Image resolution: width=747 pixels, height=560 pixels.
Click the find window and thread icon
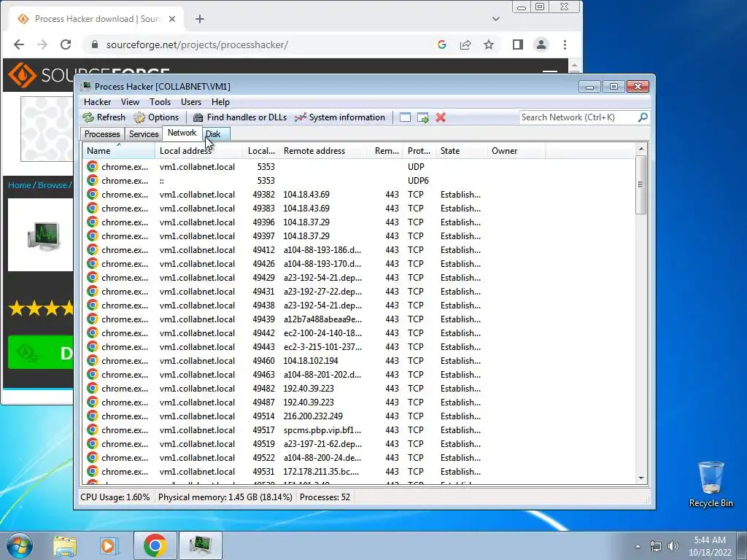(422, 117)
